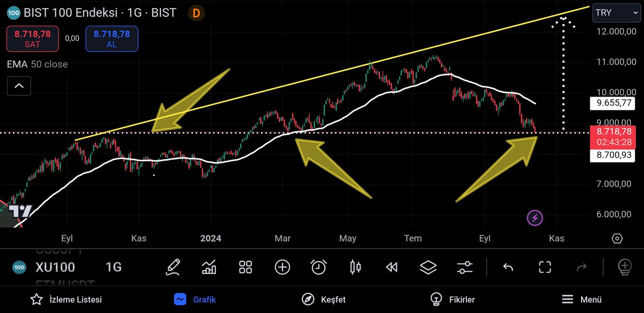
Task: Tap the blue AL buy button
Action: [x=112, y=39]
